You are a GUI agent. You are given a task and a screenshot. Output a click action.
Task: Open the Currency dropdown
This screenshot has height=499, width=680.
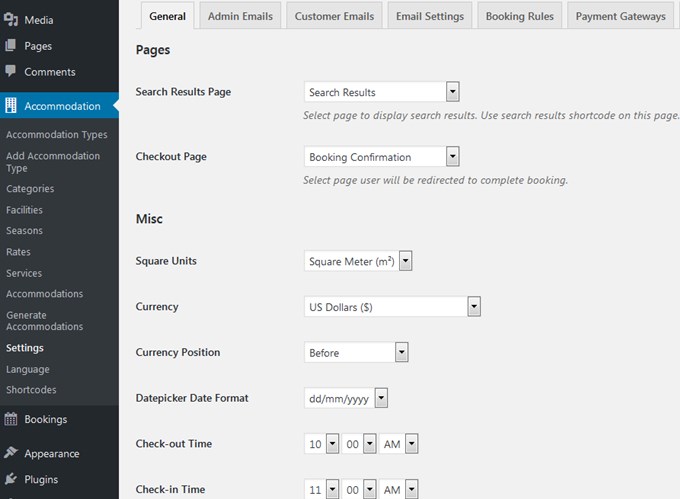point(392,307)
